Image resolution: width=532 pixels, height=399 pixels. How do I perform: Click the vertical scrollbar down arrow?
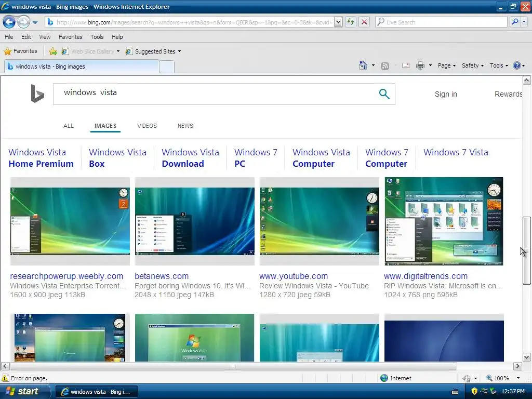pos(527,357)
